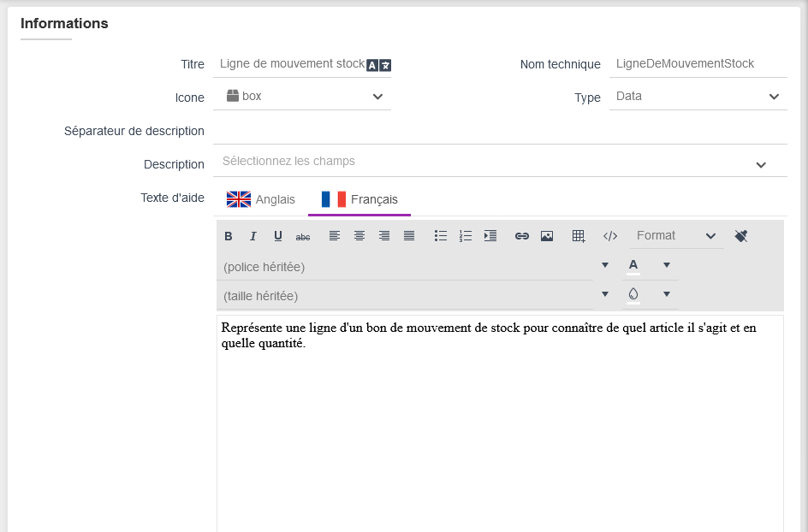Viewport: 808px width, 532px height.
Task: Justify the help text
Action: click(409, 236)
